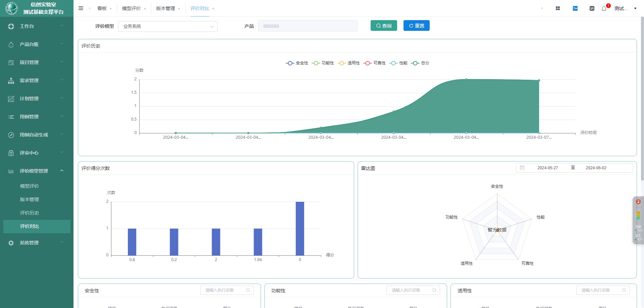Click the 计划管理 chart icon
This screenshot has height=308, width=644.
pyautogui.click(x=11, y=99)
